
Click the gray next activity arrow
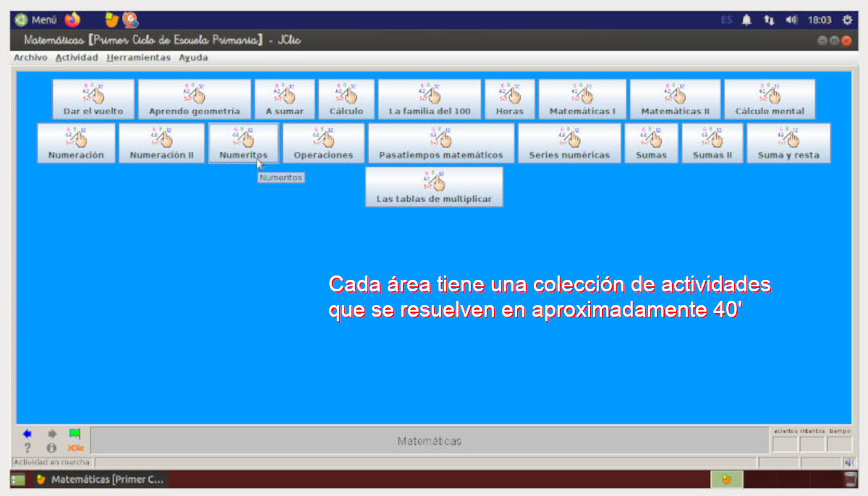52,434
